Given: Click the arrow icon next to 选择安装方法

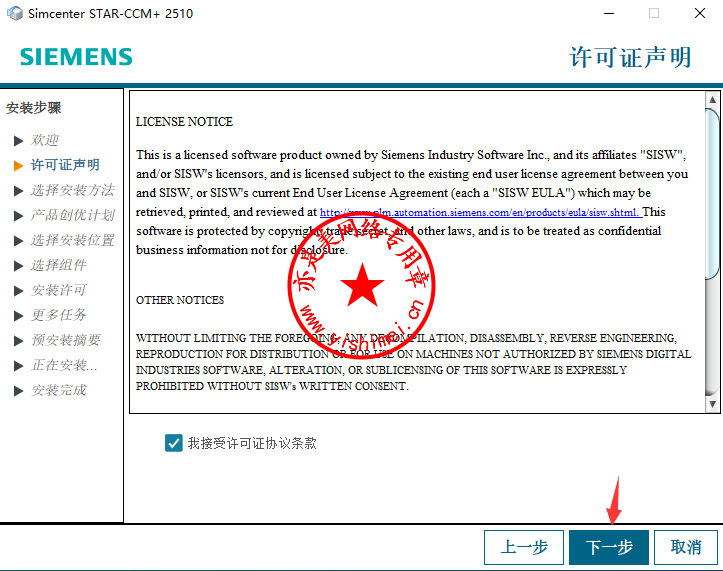Looking at the screenshot, I should tap(18, 190).
